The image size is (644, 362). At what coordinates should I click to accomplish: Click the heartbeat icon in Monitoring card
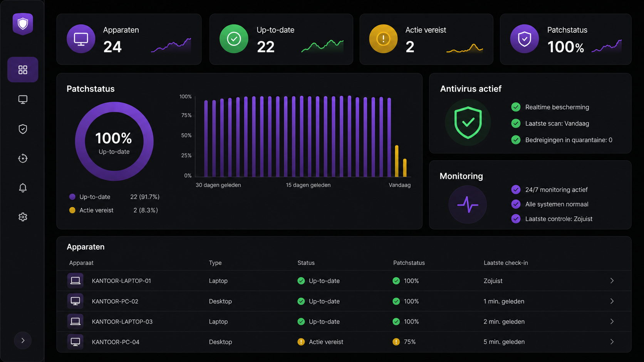pos(468,204)
